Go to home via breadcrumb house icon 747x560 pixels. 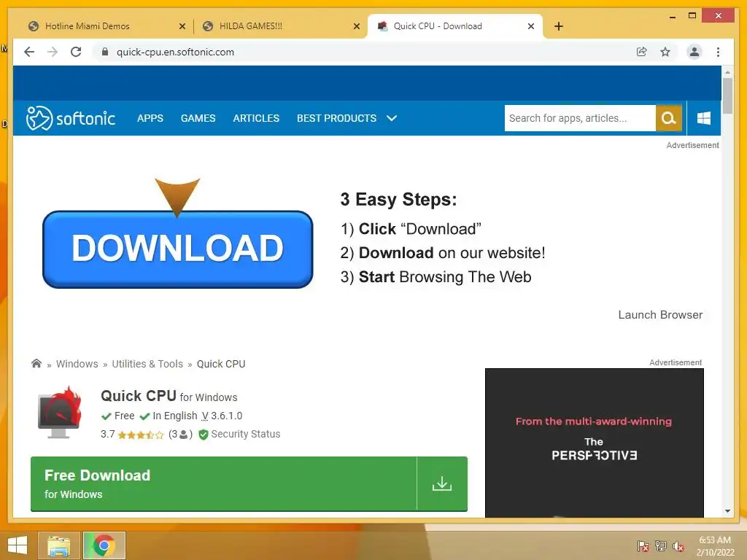tap(36, 363)
